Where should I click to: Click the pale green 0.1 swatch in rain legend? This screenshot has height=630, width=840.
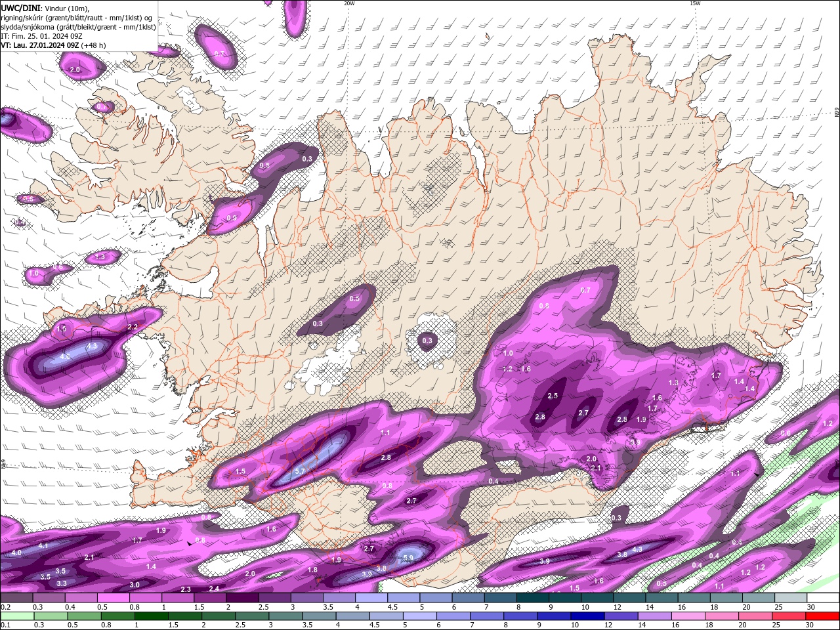click(x=16, y=616)
